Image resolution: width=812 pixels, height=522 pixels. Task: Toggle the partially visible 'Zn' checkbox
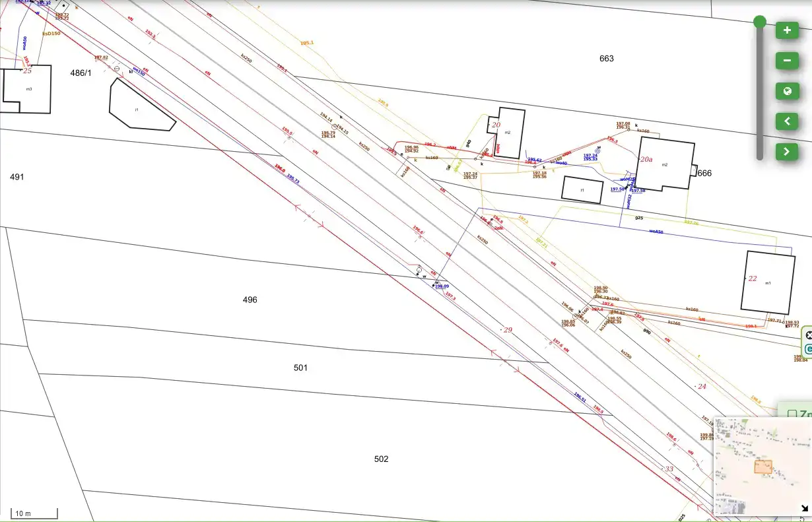click(x=792, y=414)
